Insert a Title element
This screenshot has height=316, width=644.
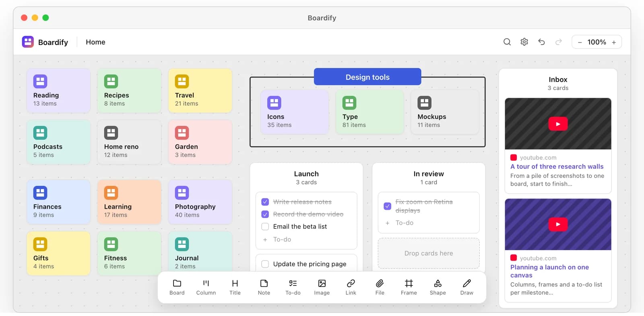[x=235, y=287]
